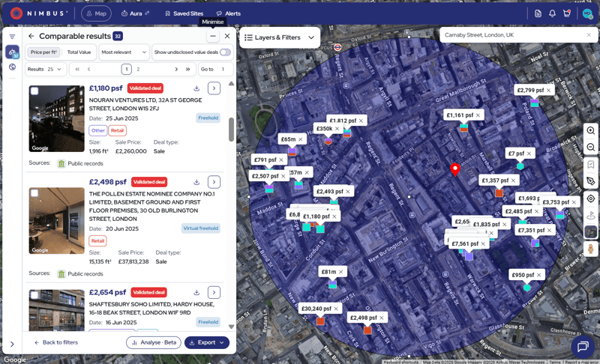The image size is (600, 364).
Task: Open the chat support bubble
Action: (x=583, y=347)
